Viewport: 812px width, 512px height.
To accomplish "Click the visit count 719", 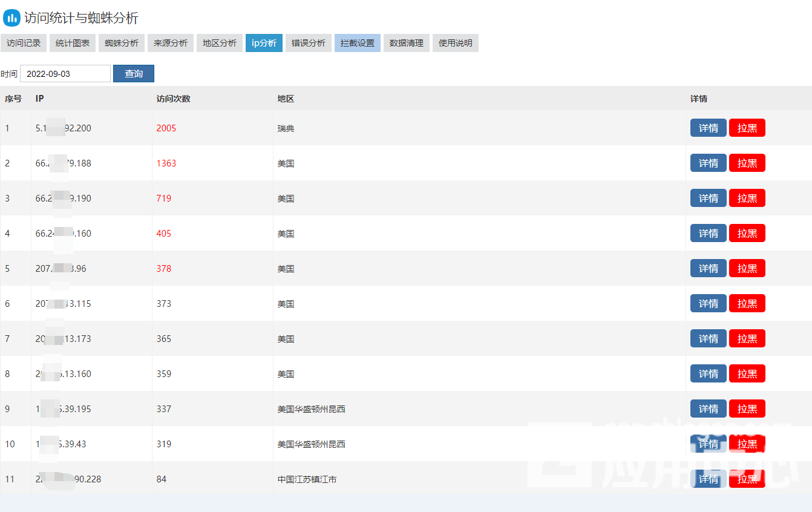I will (x=163, y=199).
